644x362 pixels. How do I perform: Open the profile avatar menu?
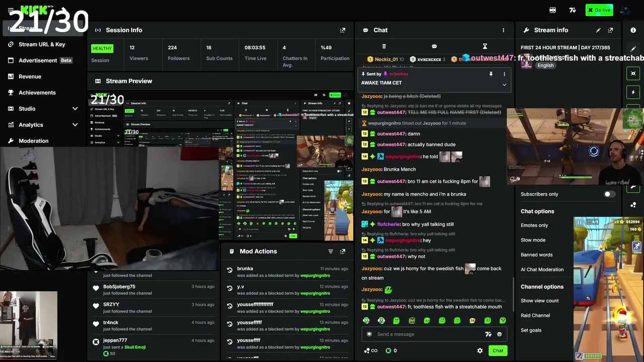625,10
